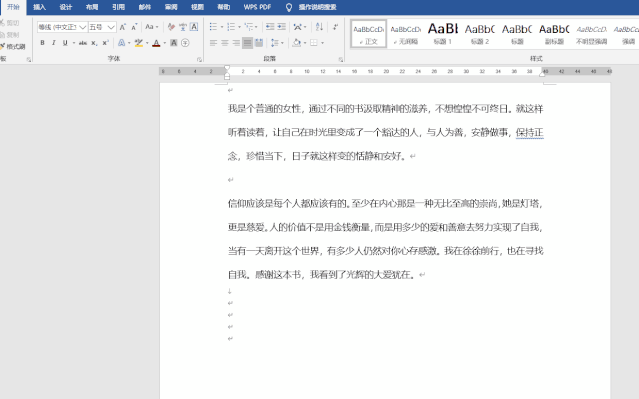Apply the 标题 2 heading style
639x399 pixels.
click(x=480, y=34)
